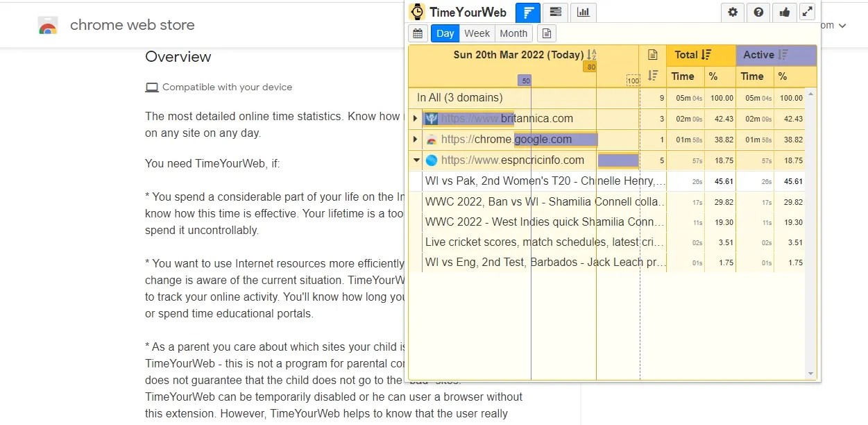Open the report document icon beside Month
The height and width of the screenshot is (425, 868).
point(547,33)
